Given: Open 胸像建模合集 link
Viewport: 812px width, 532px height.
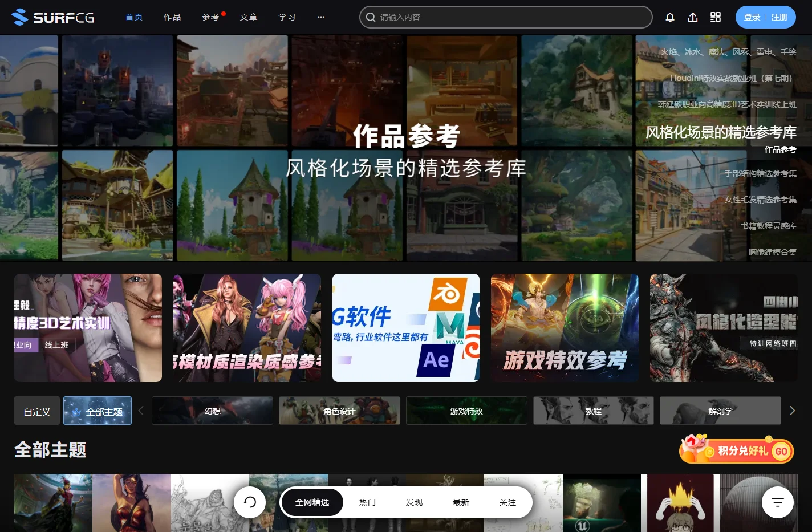Looking at the screenshot, I should click(x=773, y=252).
